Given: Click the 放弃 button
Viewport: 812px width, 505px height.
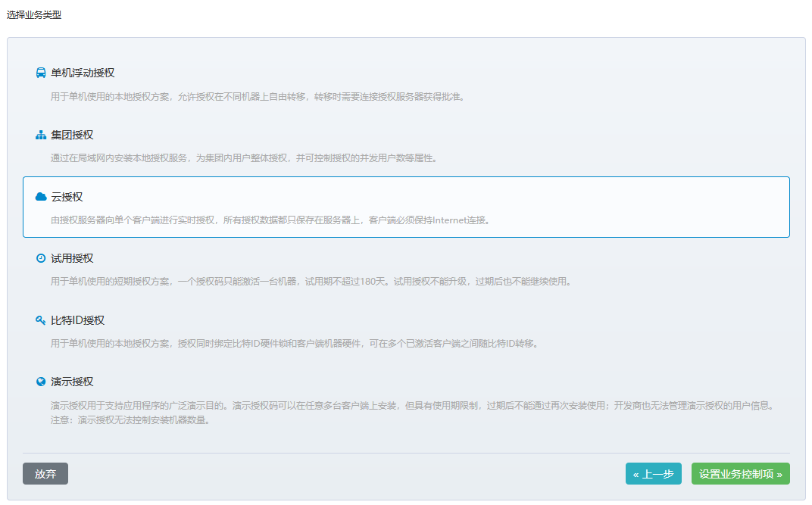Looking at the screenshot, I should pos(45,473).
